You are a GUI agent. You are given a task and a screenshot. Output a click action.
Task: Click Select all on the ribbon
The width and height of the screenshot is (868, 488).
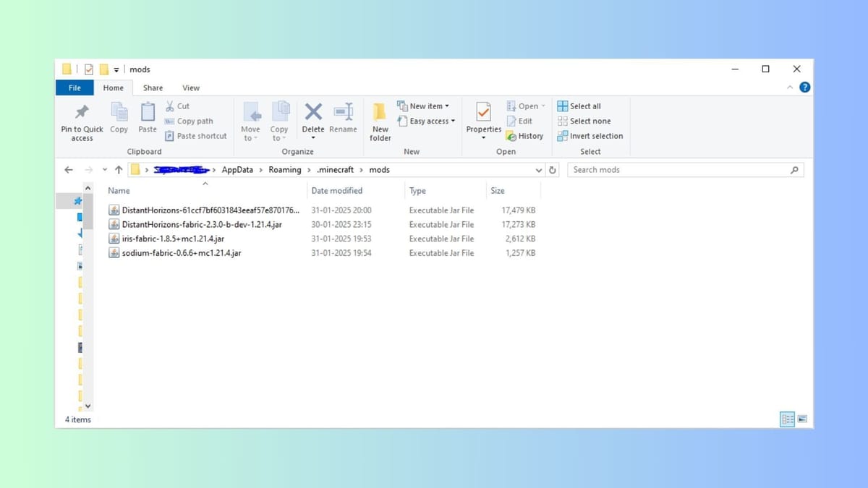[580, 106]
